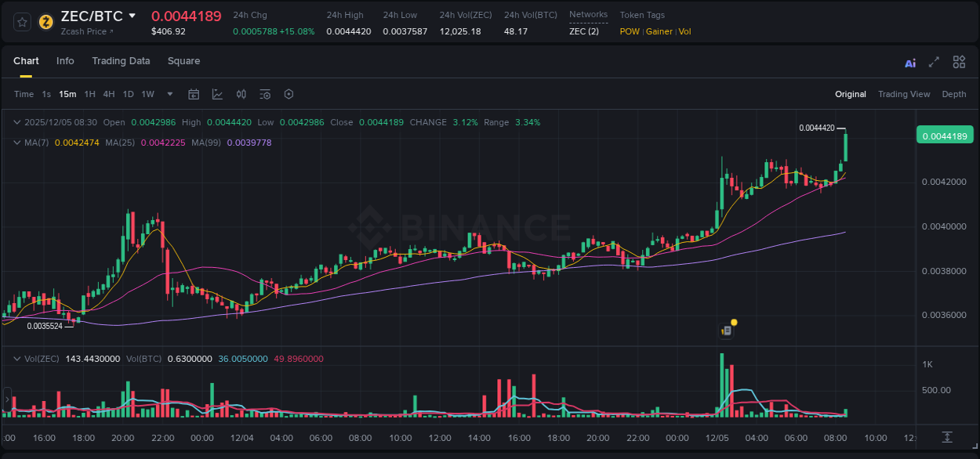Collapse the Vol(ZEC) volume panel
The height and width of the screenshot is (459, 980).
16,359
